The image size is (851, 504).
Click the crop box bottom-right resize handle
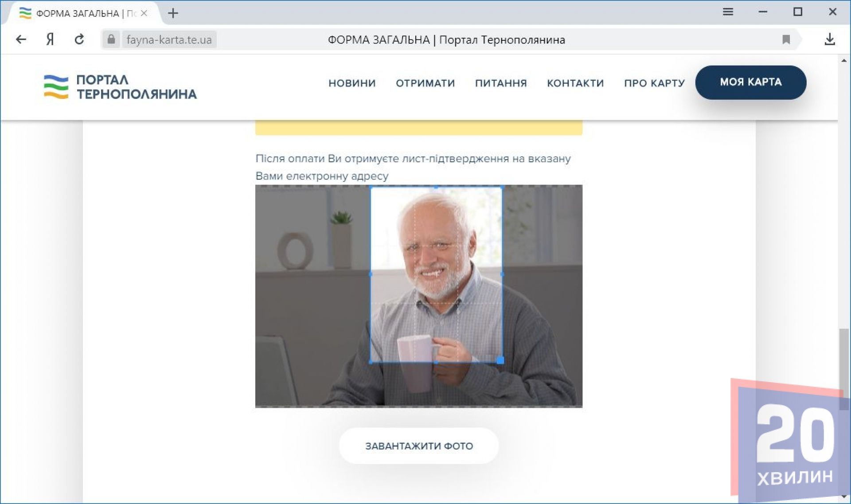(x=500, y=360)
